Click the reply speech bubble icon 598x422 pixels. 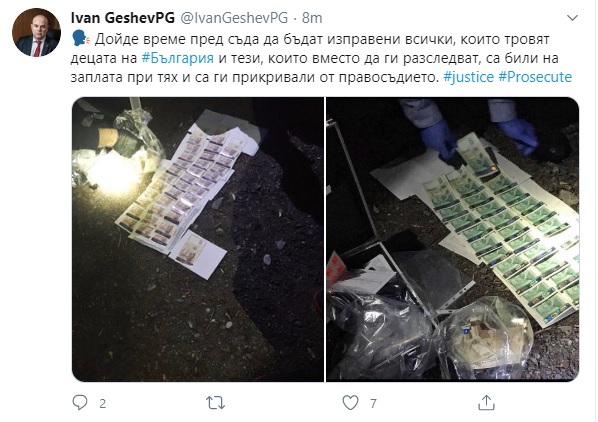80,403
